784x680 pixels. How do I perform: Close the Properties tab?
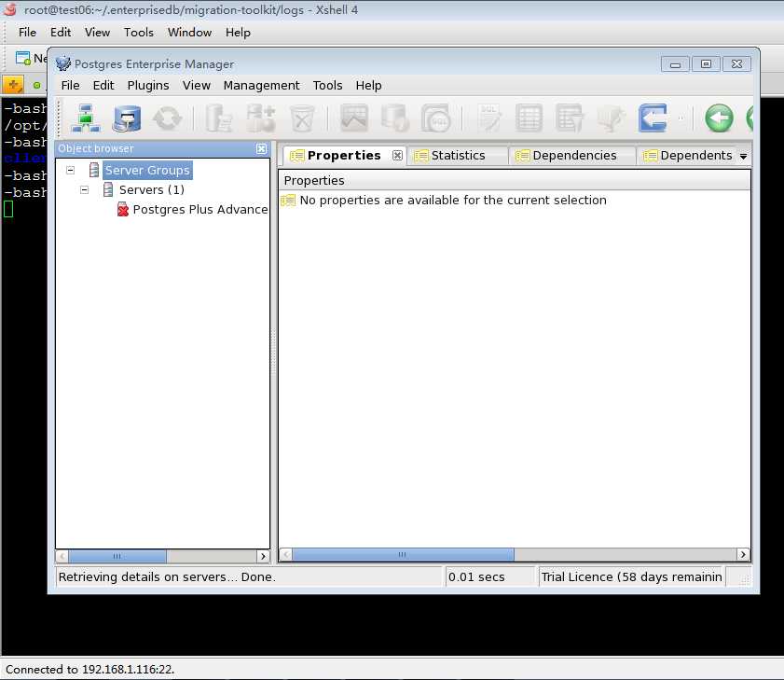[397, 155]
